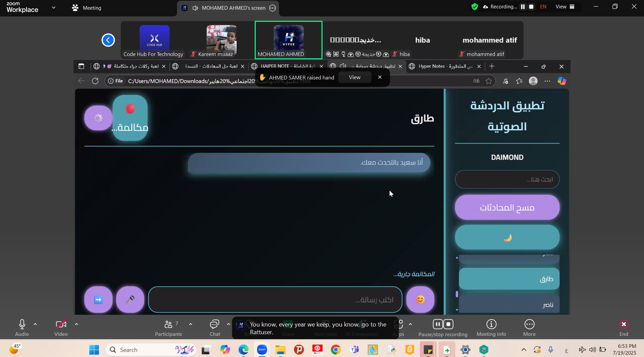This screenshot has width=644, height=357.
Task: Click the browser refresh icon
Action: (x=95, y=81)
